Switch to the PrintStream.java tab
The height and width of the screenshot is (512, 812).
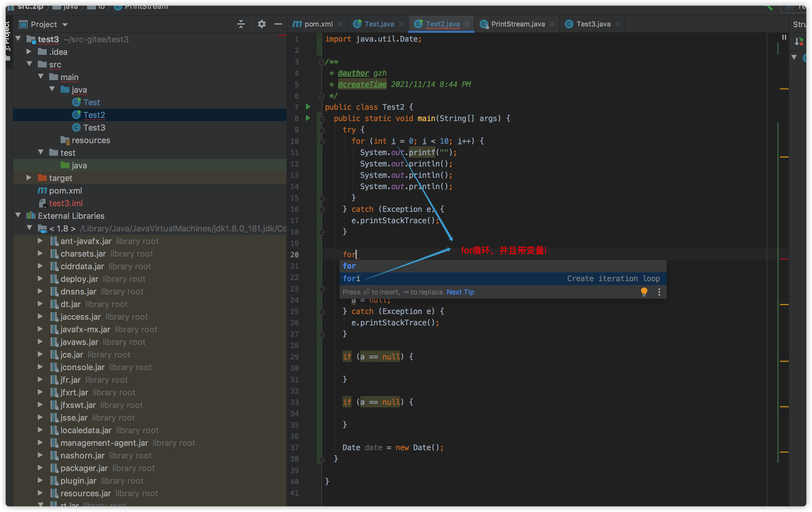[x=518, y=24]
